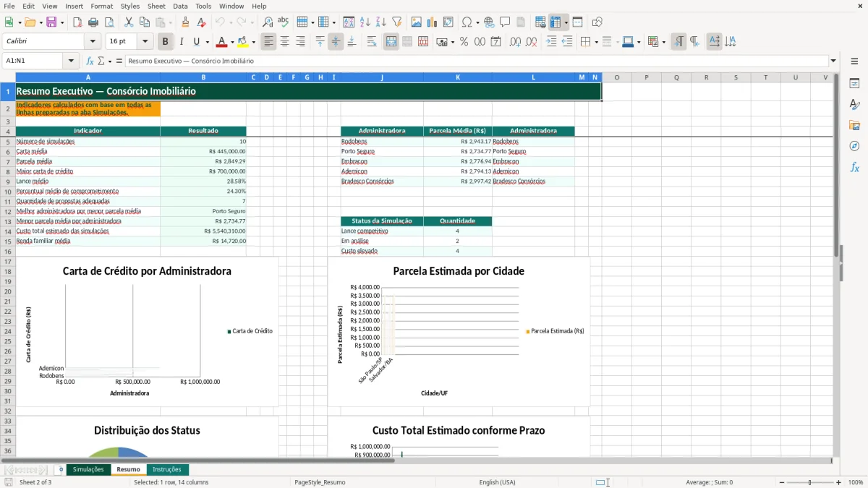Click the 100% zoom level

[856, 482]
